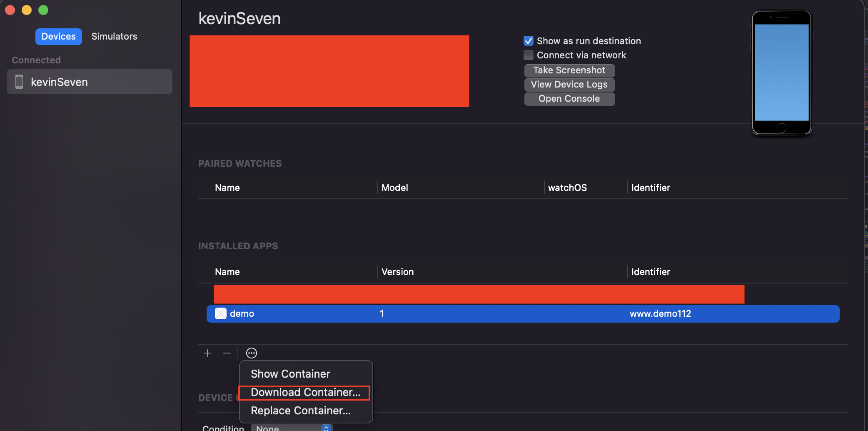Viewport: 868px width, 431px height.
Task: Click Paired Watches watchOS column header
Action: [x=567, y=188]
